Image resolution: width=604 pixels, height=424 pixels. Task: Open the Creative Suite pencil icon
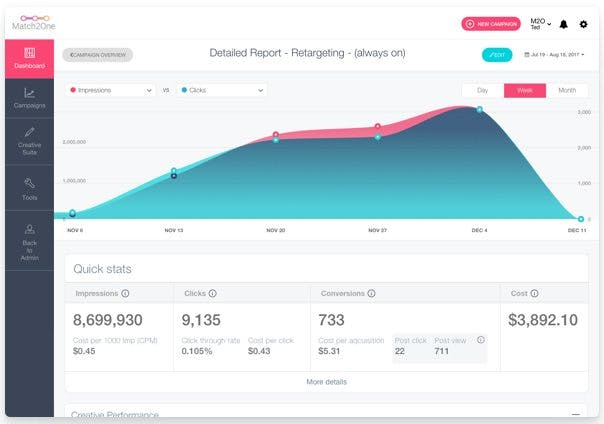click(30, 132)
